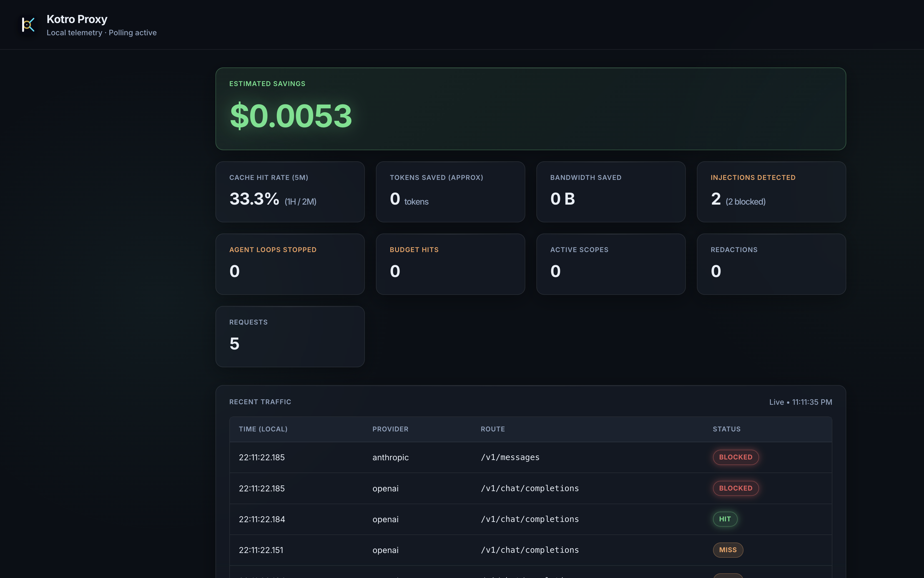Click the /v1/messages route cell
This screenshot has height=578, width=924.
pos(510,458)
